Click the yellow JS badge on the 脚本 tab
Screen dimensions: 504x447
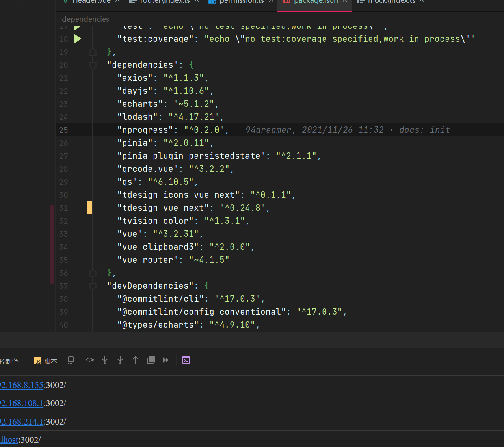(37, 361)
